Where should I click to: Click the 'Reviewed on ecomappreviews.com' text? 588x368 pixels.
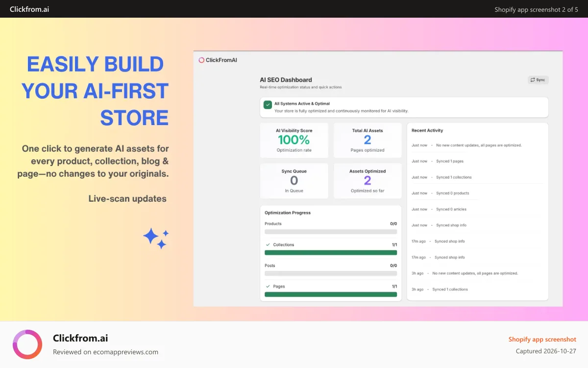(105, 352)
